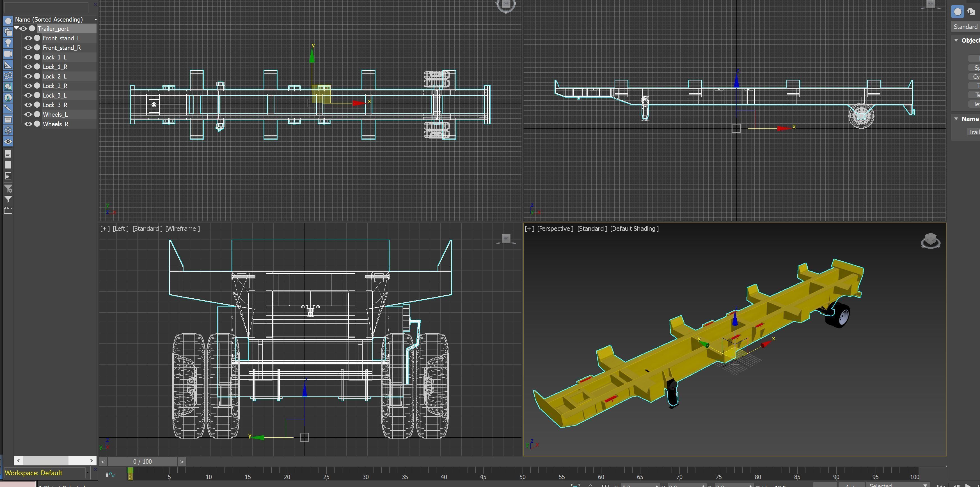
Task: Hide Front_stand_L using its eye icon
Action: (29, 38)
